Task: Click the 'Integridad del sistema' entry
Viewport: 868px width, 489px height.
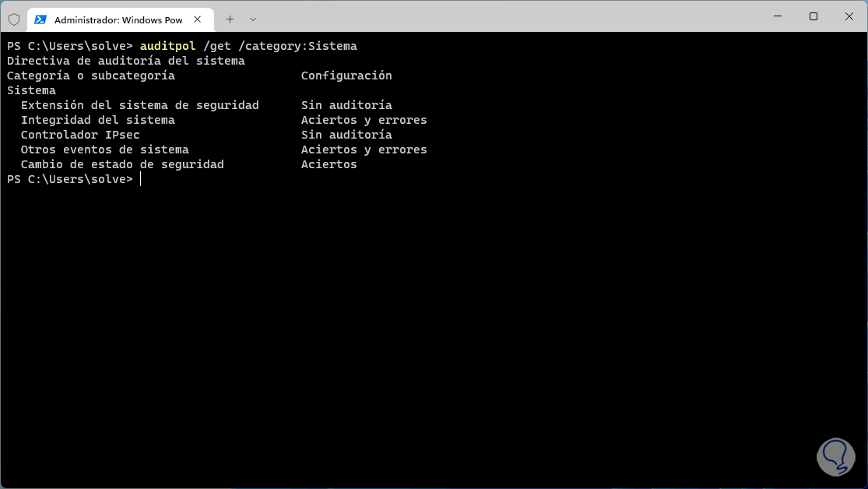Action: (x=97, y=120)
